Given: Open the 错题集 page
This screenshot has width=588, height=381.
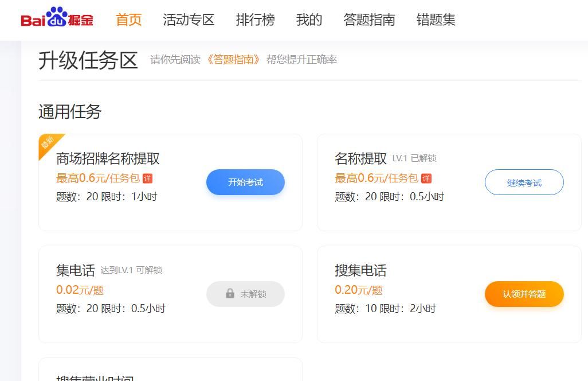Looking at the screenshot, I should point(436,20).
